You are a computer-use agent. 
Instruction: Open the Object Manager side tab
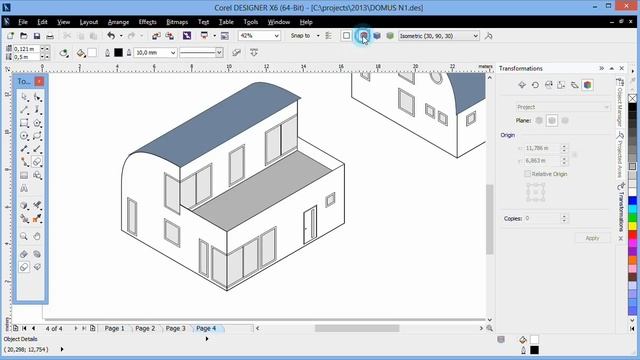(620, 103)
